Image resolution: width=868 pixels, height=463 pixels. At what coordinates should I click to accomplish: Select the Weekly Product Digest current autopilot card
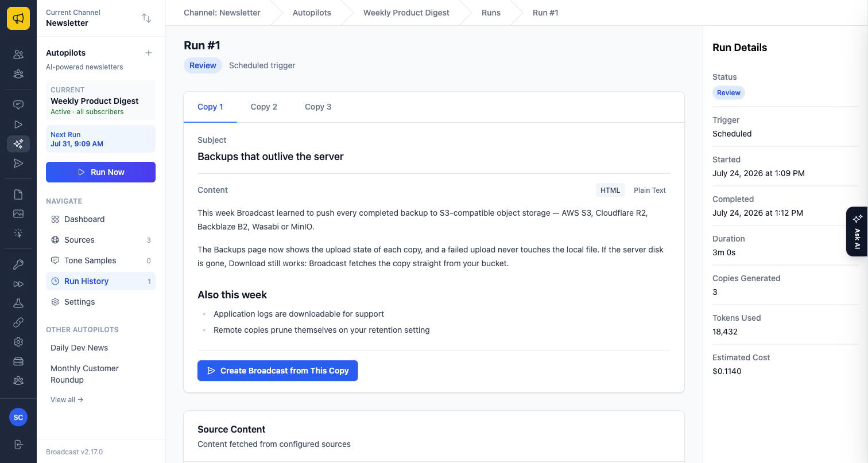point(100,100)
